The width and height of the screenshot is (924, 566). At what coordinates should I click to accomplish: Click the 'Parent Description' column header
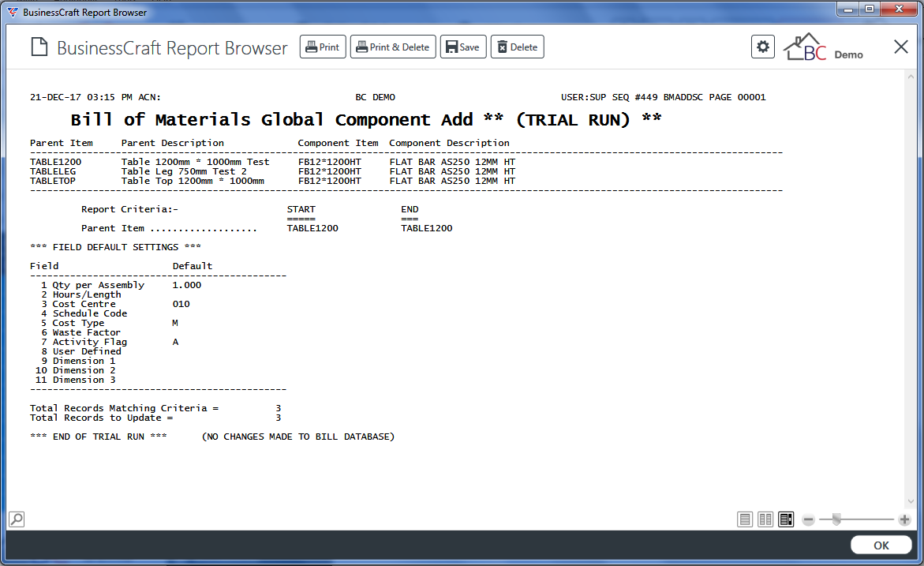(173, 143)
